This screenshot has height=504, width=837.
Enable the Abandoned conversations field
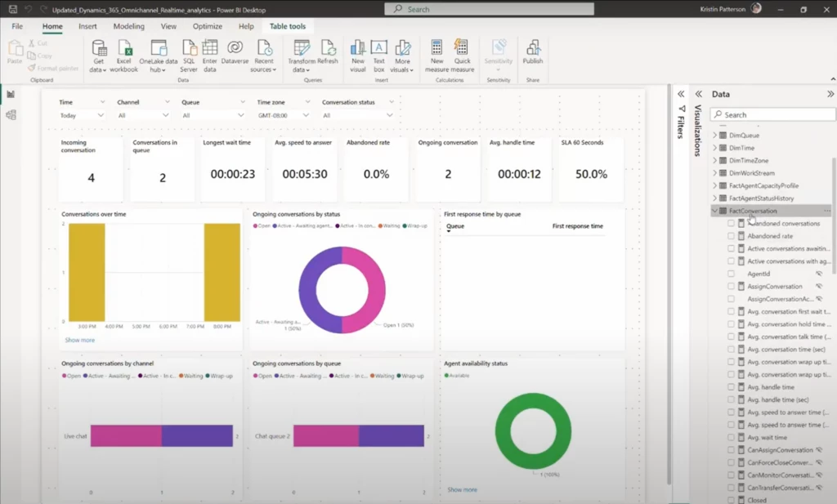coord(732,223)
